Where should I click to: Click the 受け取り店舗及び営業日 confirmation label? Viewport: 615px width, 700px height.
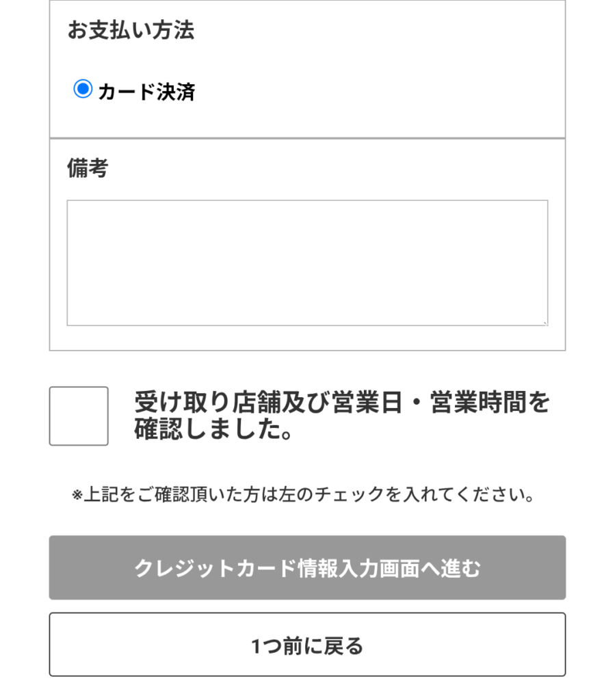pos(341,415)
